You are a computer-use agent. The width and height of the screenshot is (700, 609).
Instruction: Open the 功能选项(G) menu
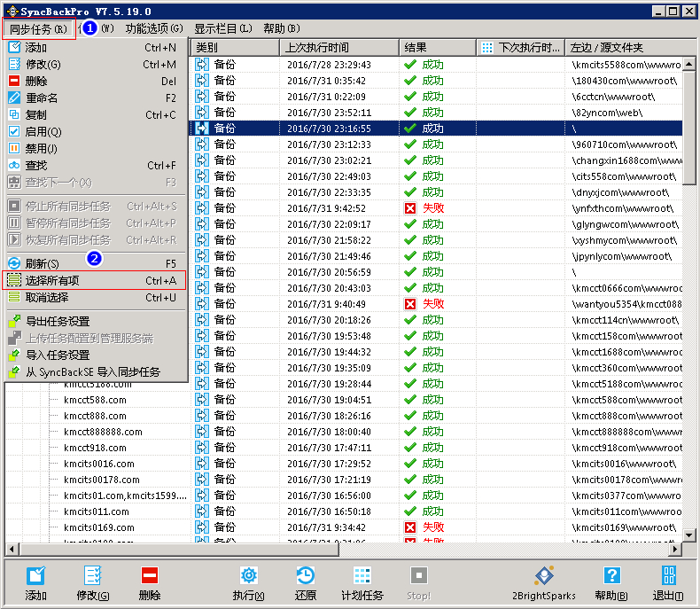pyautogui.click(x=154, y=28)
